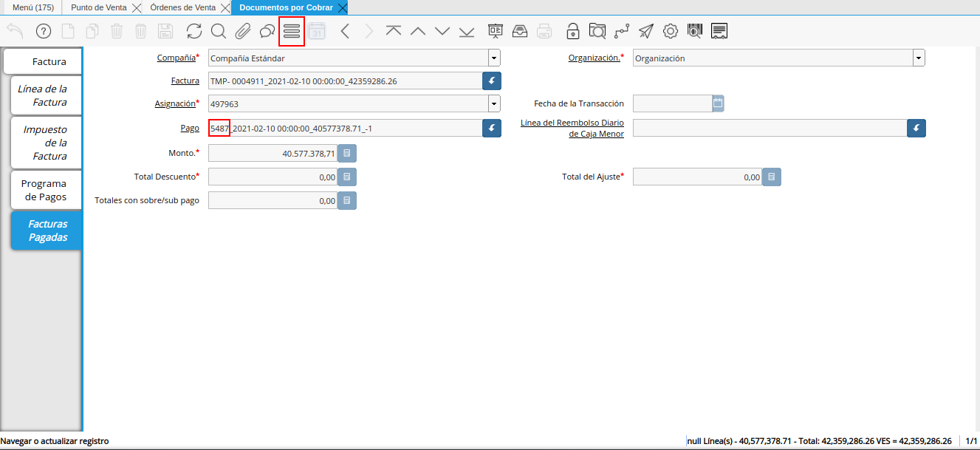Click the receipt with lines toolbar icon
Screen dimensions: 980x450
coord(720,31)
